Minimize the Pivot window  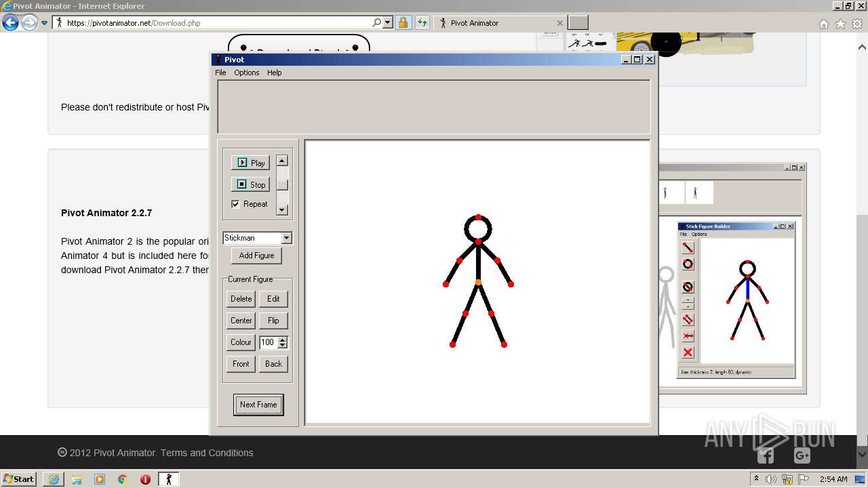(627, 60)
